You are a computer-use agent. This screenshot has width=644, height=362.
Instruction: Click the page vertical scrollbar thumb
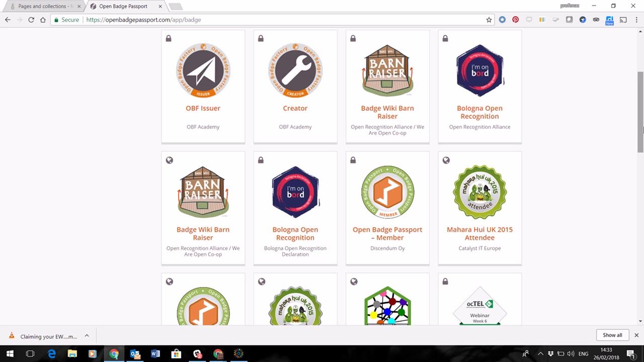(x=640, y=112)
